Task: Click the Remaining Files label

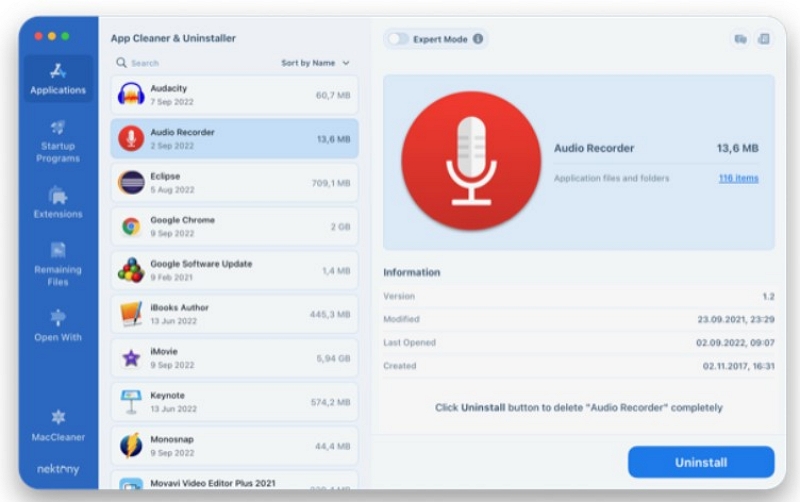Action: point(58,275)
